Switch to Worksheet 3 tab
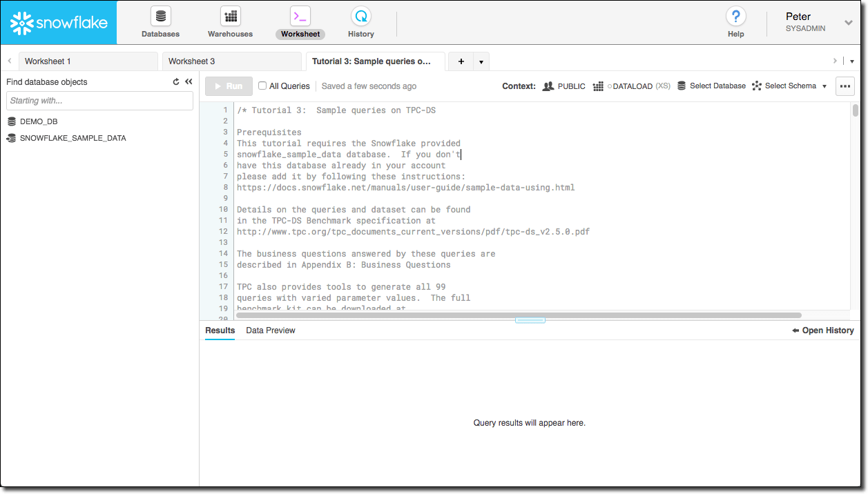 (x=232, y=61)
